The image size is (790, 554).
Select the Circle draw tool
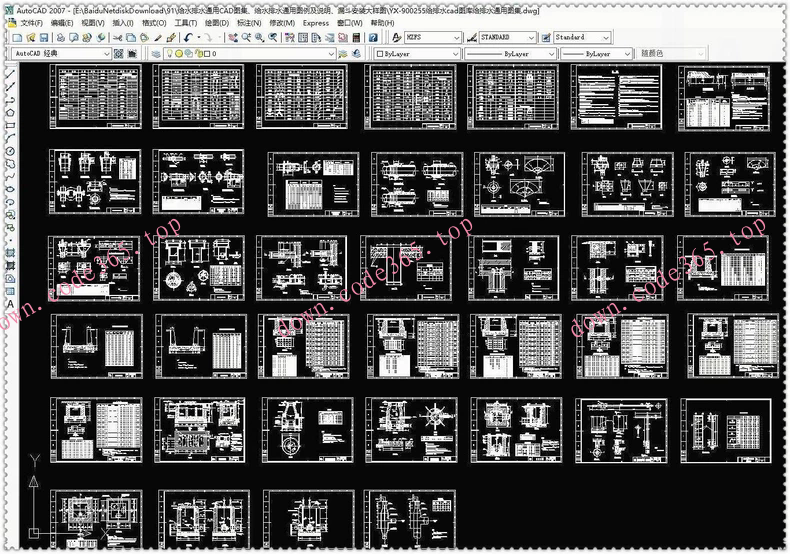[10, 151]
